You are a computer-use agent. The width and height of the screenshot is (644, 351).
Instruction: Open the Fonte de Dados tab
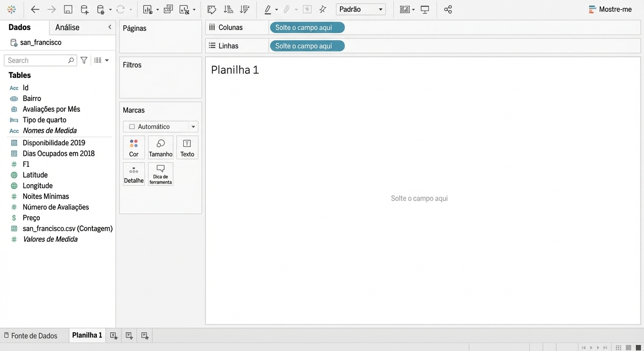tap(31, 335)
